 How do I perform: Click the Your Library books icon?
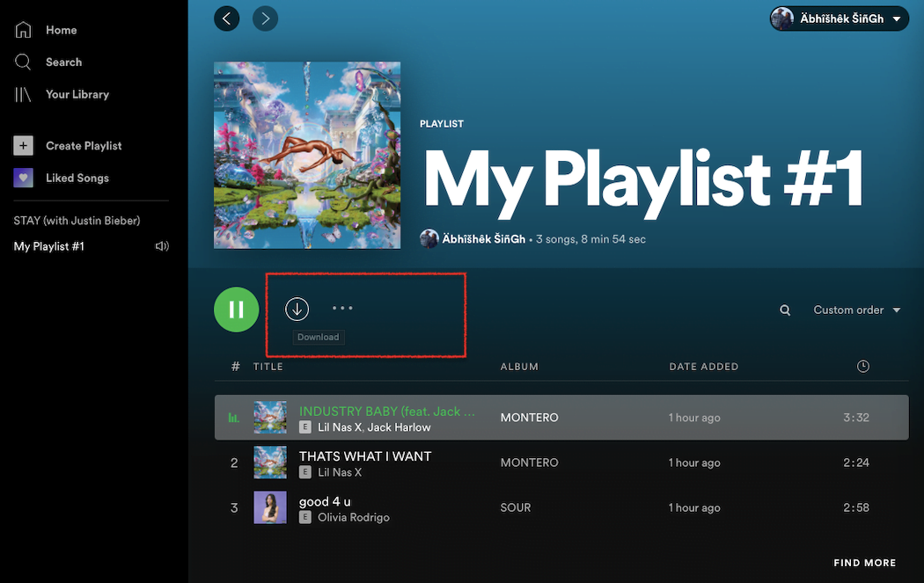pos(22,94)
